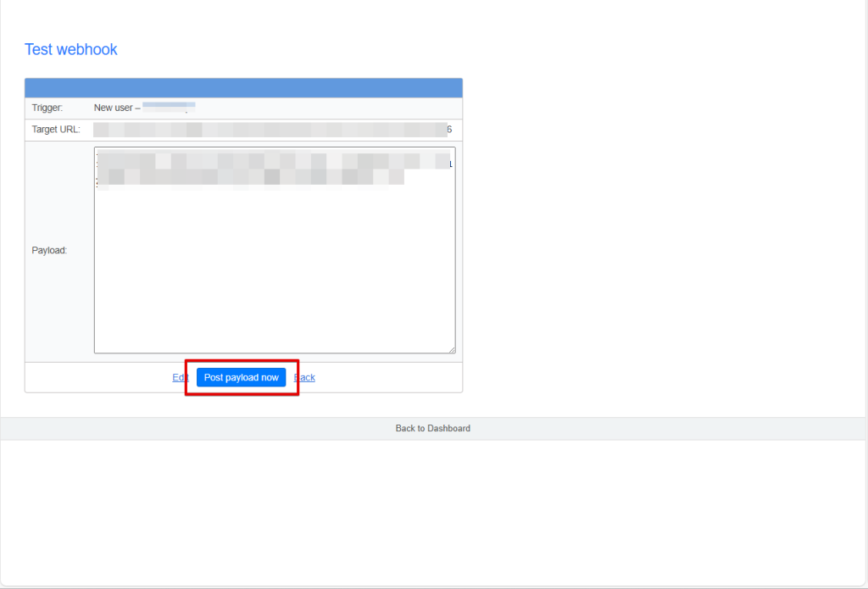Open the Edit link
The image size is (868, 589).
[179, 378]
